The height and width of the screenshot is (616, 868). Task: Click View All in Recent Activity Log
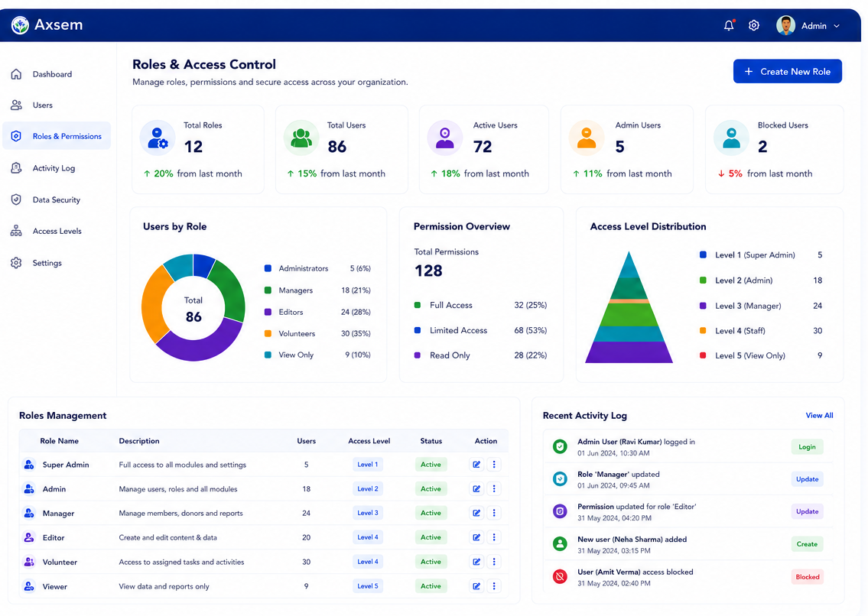click(819, 416)
